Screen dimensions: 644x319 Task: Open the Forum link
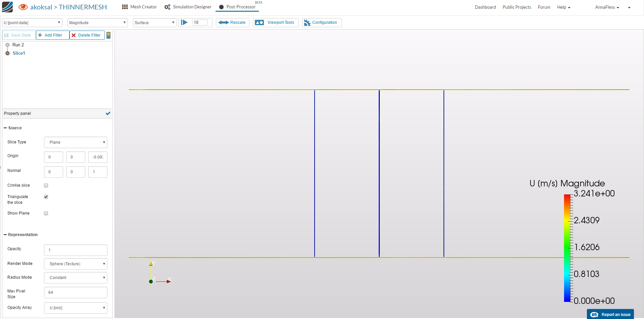[x=544, y=7]
